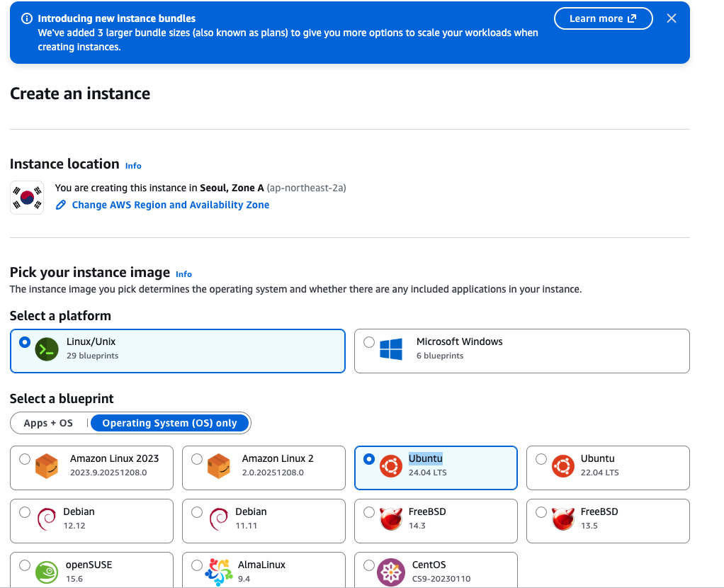The width and height of the screenshot is (724, 588).
Task: Select Amazon Linux 2 radio button
Action: coord(197,459)
